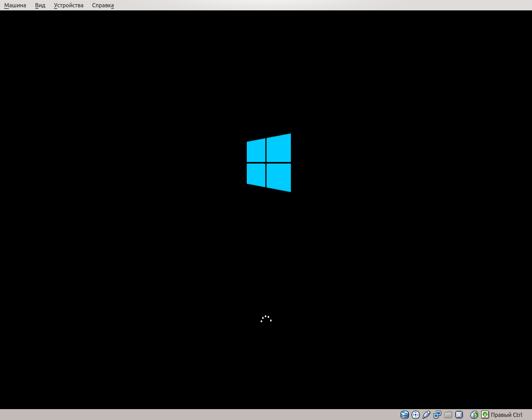Screen dimensions: 532x420
Task: Click the spinning boot progress indicator
Action: point(265,319)
